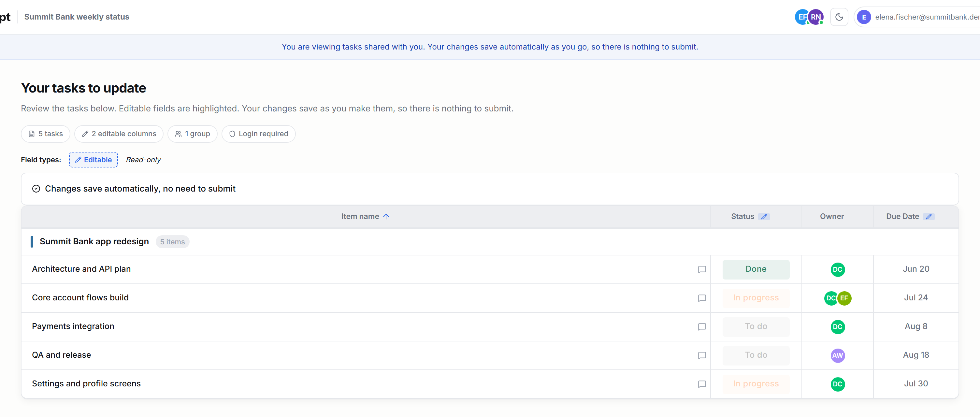Click DC owner avatar for Settings and profile screens
This screenshot has height=417, width=980.
point(837,384)
